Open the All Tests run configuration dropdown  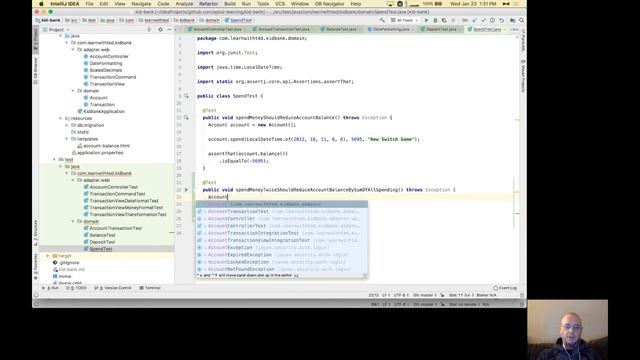404,20
